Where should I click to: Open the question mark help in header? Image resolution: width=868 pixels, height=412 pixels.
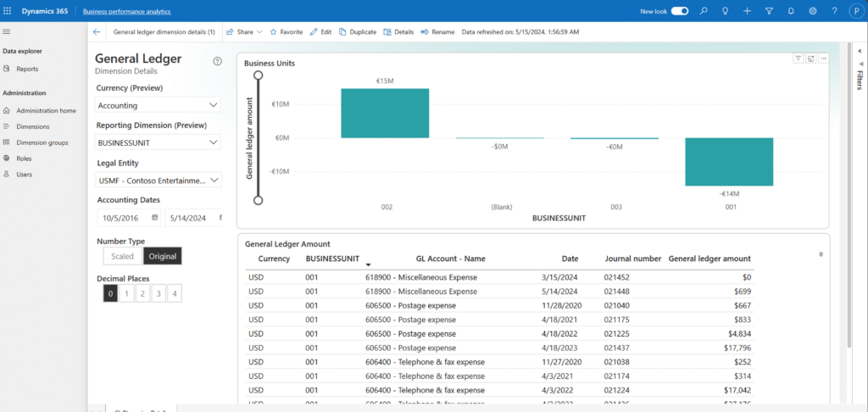pyautogui.click(x=834, y=11)
